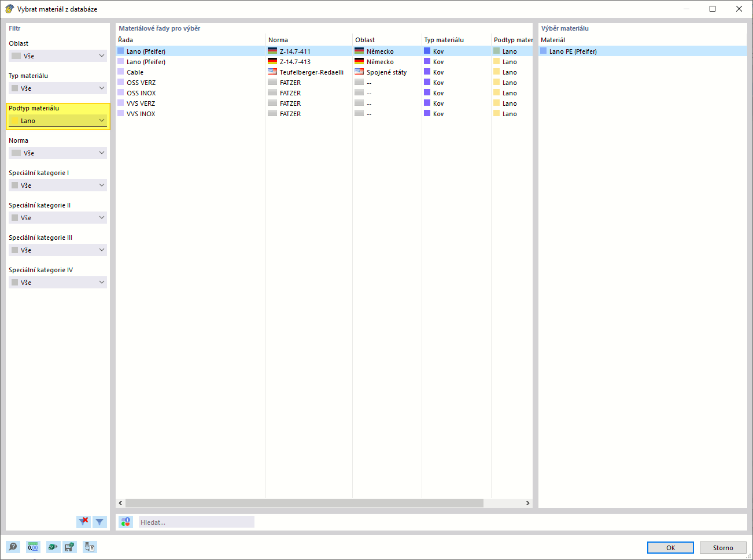Click the horizontal scrollbar left arrow
Viewport: 753px width, 560px height.
(120, 503)
